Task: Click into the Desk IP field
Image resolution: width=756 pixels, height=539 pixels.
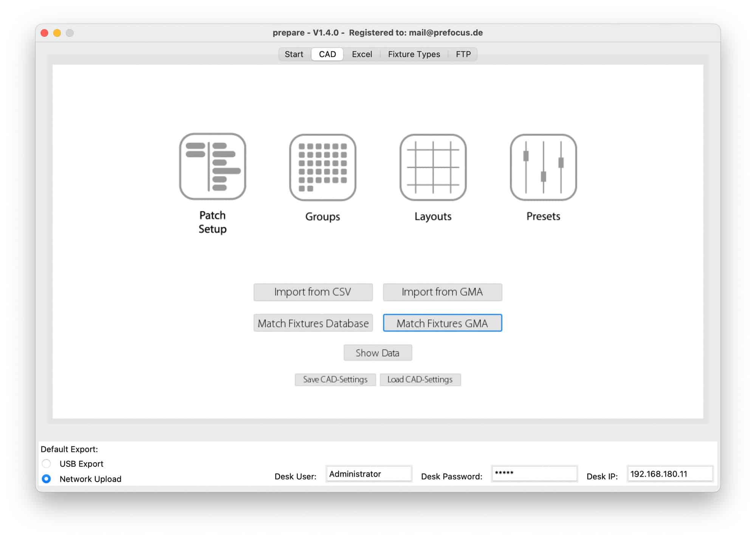Action: 669,474
